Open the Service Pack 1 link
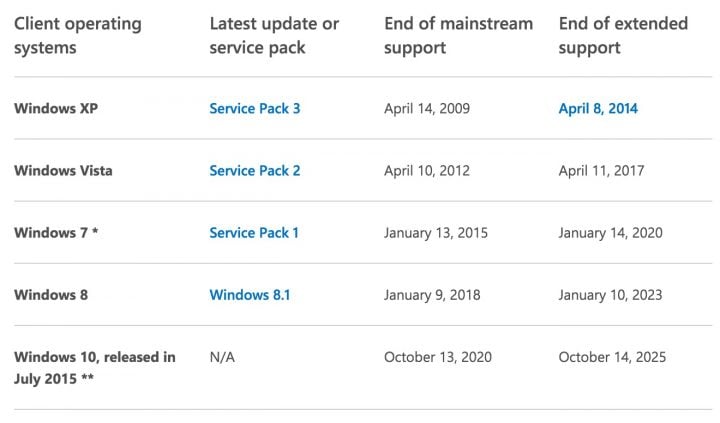The image size is (720, 423). [254, 233]
